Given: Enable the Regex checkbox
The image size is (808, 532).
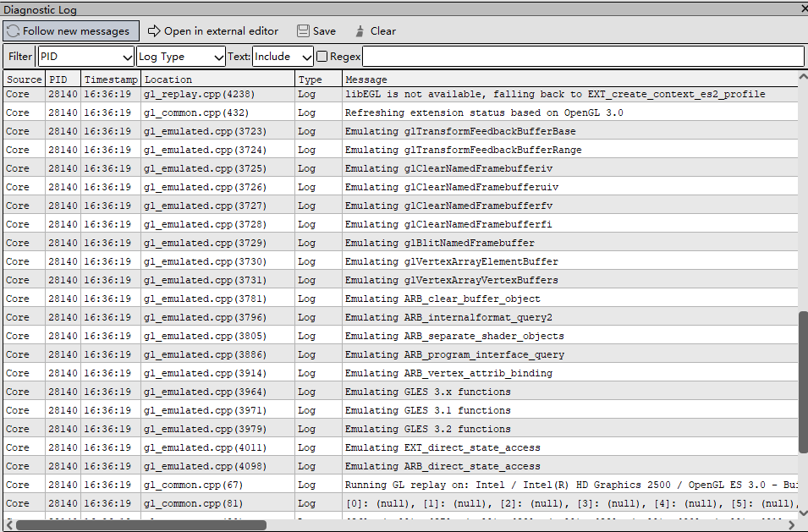Looking at the screenshot, I should tap(322, 57).
